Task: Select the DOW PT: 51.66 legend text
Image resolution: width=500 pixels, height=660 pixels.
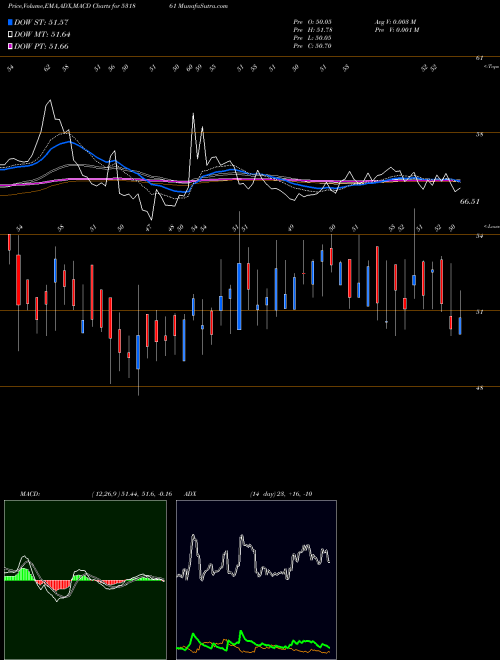Action: (x=41, y=46)
